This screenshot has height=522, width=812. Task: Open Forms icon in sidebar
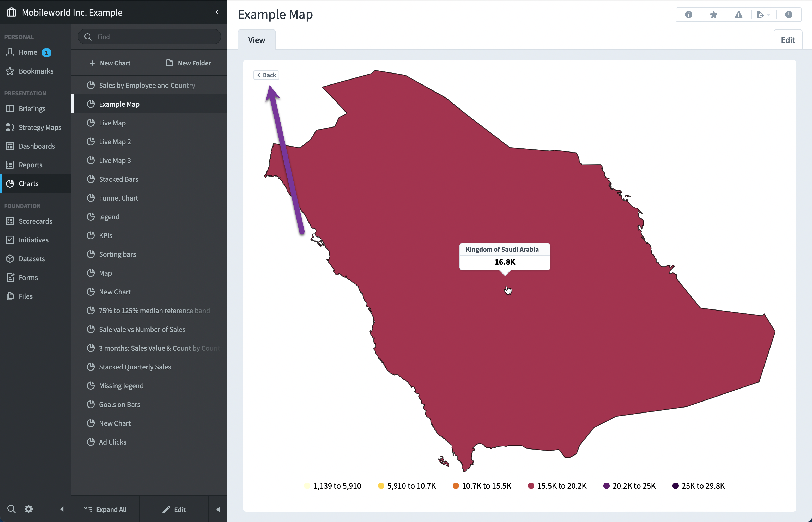click(x=10, y=277)
